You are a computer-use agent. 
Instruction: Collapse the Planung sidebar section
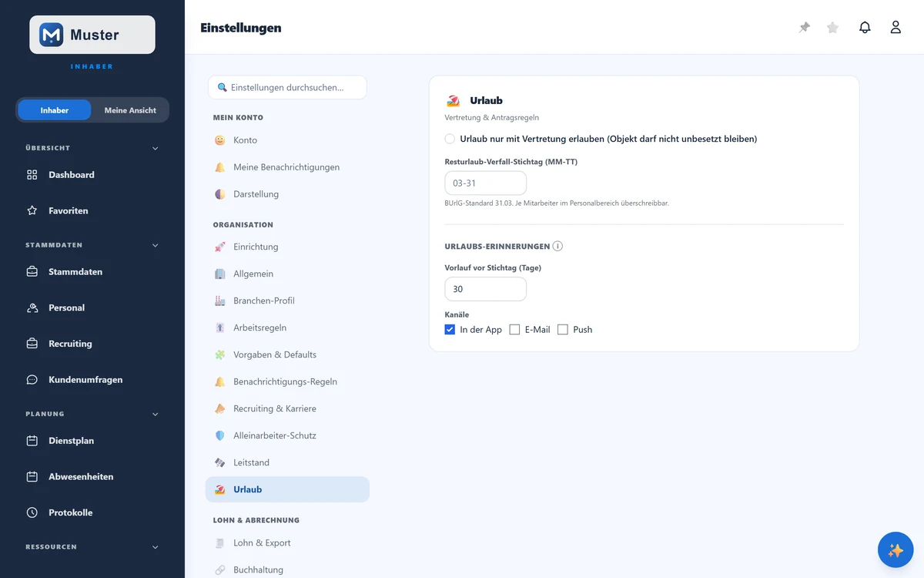point(155,414)
